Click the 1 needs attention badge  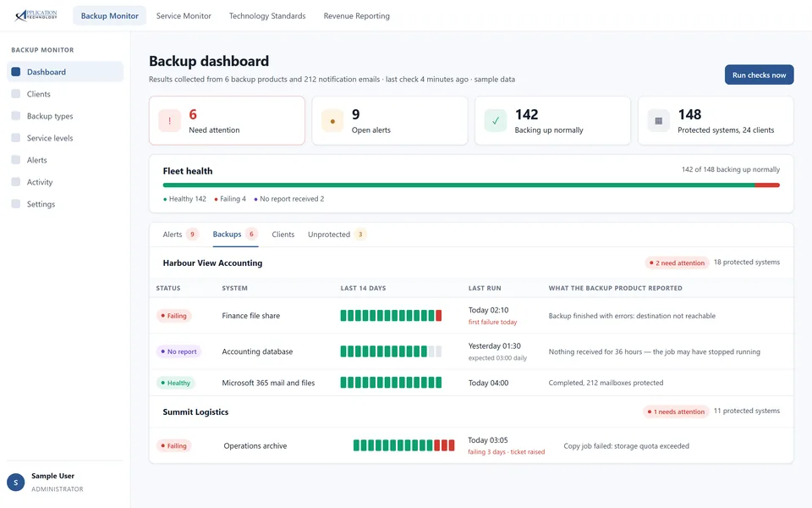point(677,411)
